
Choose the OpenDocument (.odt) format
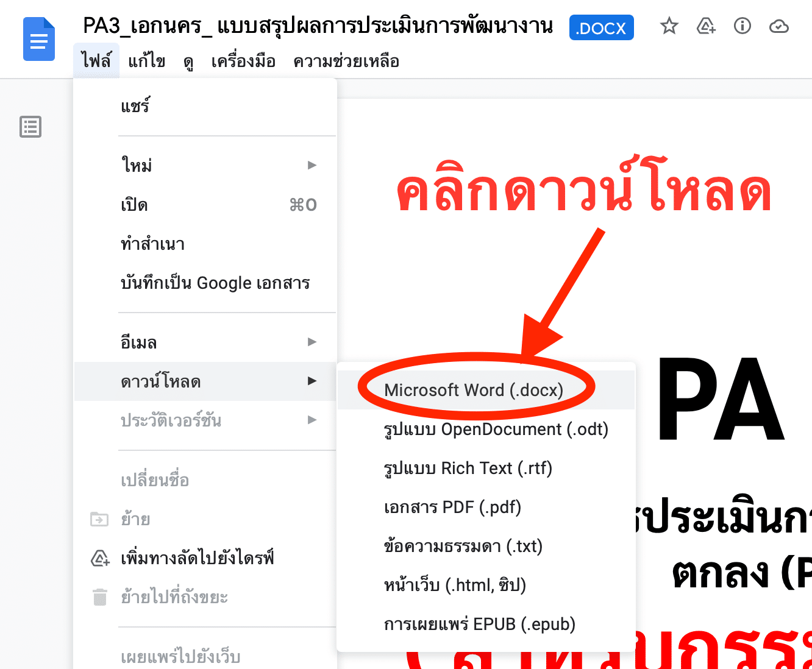point(496,429)
